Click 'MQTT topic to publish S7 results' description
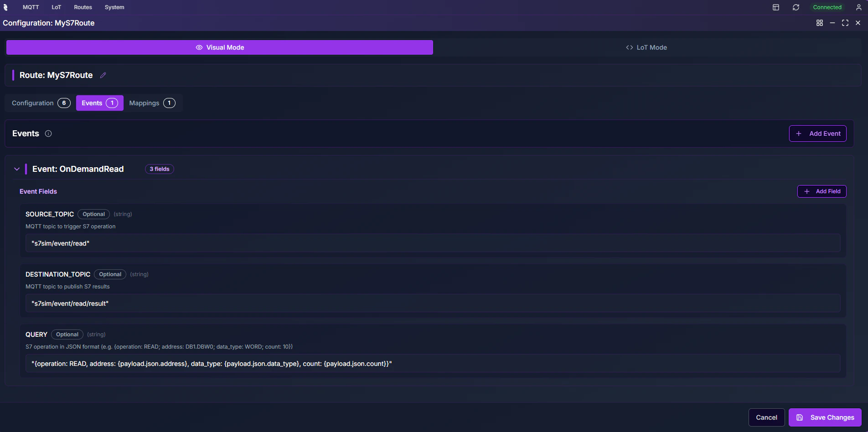Image resolution: width=868 pixels, height=432 pixels. click(67, 287)
